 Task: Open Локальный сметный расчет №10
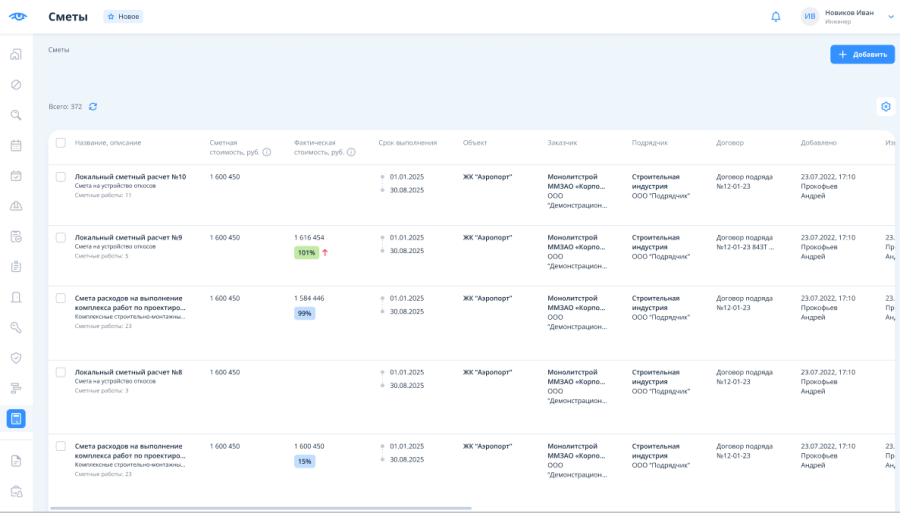tap(130, 177)
